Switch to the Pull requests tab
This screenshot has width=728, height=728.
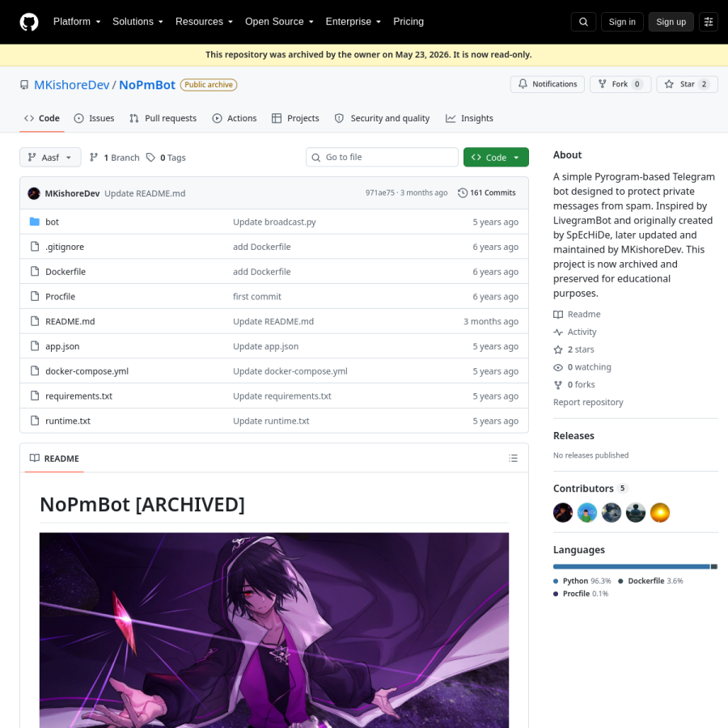tap(163, 118)
